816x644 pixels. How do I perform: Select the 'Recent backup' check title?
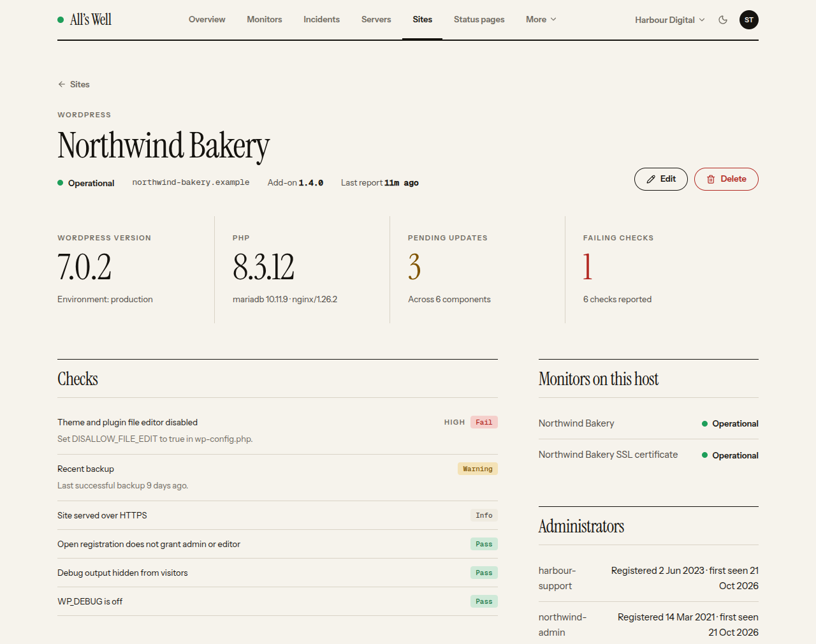[85, 469]
